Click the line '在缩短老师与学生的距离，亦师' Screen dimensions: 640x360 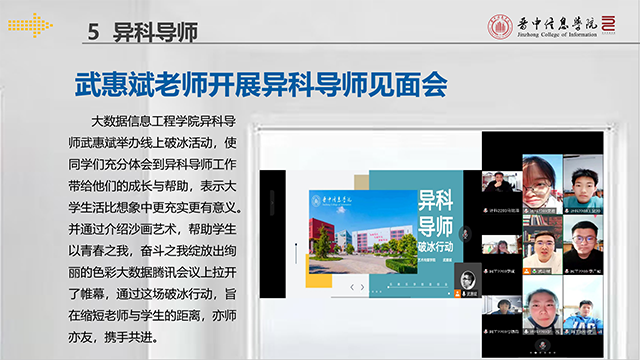coord(152,316)
